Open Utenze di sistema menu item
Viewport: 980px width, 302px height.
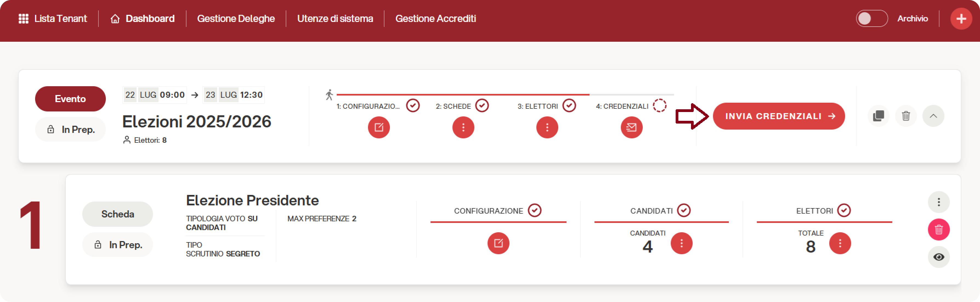[x=335, y=19]
